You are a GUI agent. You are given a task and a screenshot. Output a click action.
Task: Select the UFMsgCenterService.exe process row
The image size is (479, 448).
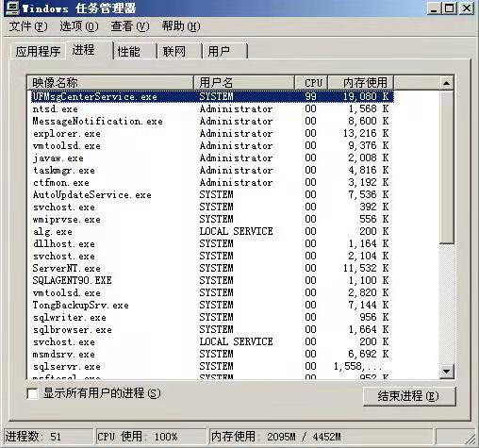[x=210, y=96]
